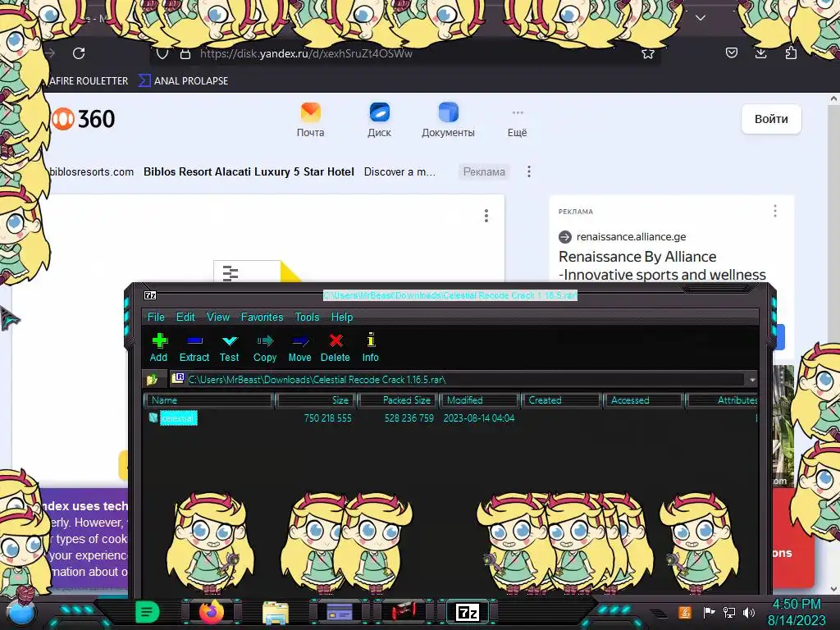Expand the 7-Zip address path dropdown
840x630 pixels.
point(752,379)
